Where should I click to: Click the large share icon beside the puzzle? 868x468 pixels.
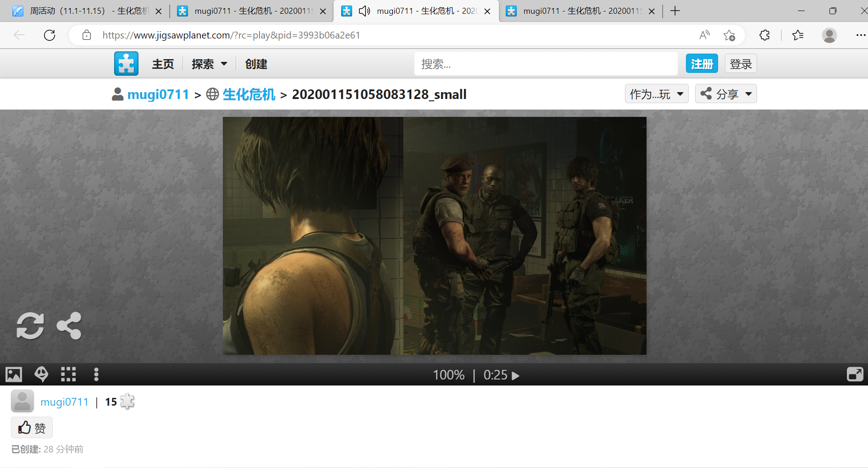[x=69, y=326]
